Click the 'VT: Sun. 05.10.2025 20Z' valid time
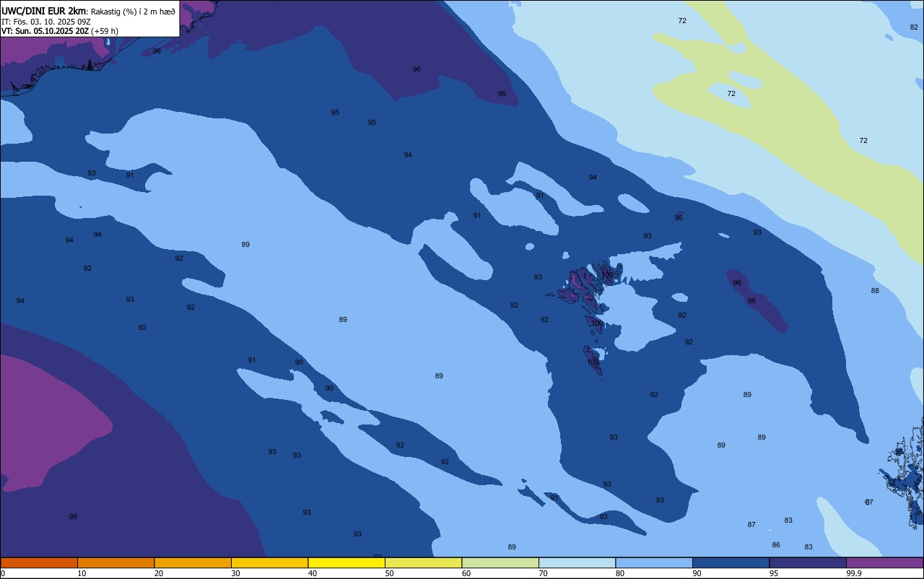 pos(45,31)
